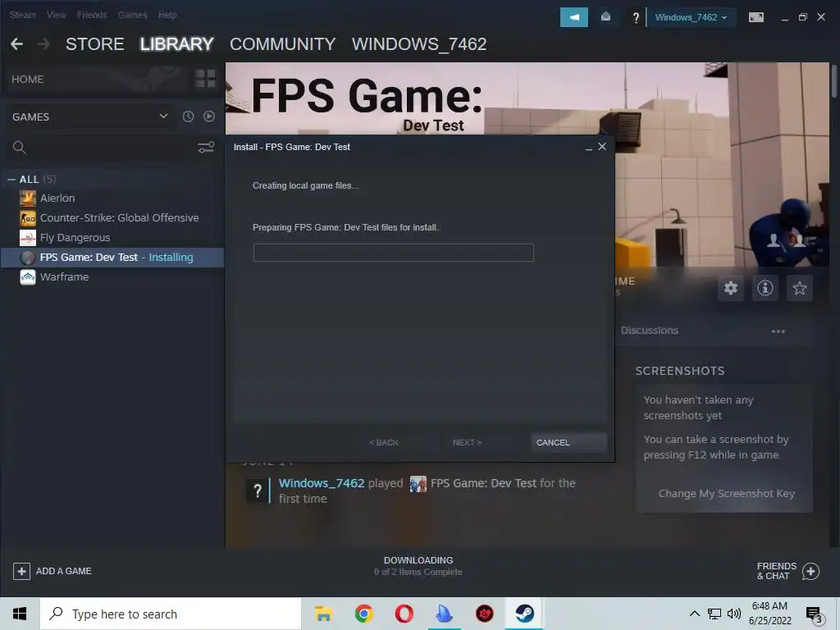Select FPS Game: Dev Test in library
The height and width of the screenshot is (630, 840).
112,257
